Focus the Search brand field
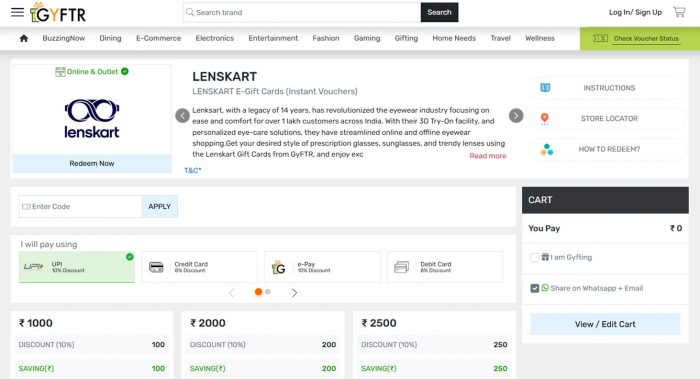This screenshot has height=379, width=700. [302, 12]
